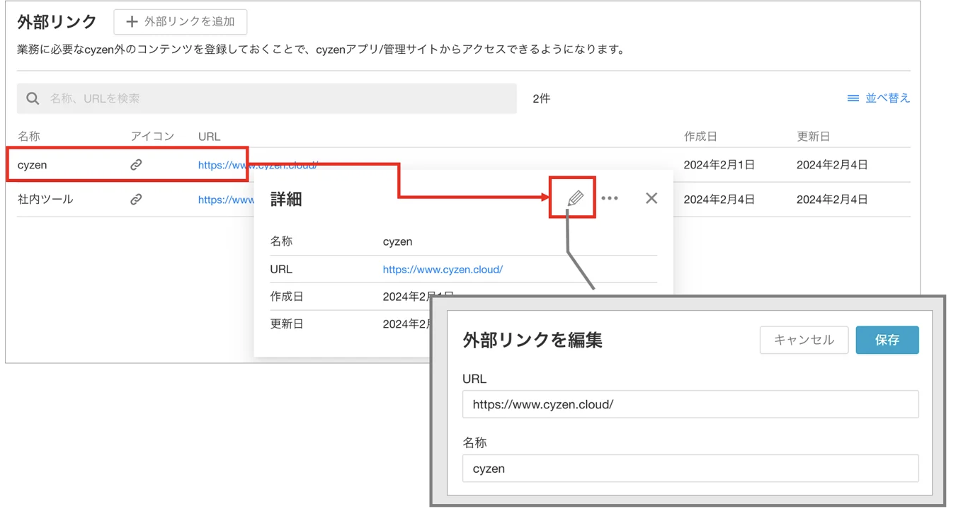Screen dimensions: 980x521
Task: Click the 名称 column header
Action: [29, 136]
